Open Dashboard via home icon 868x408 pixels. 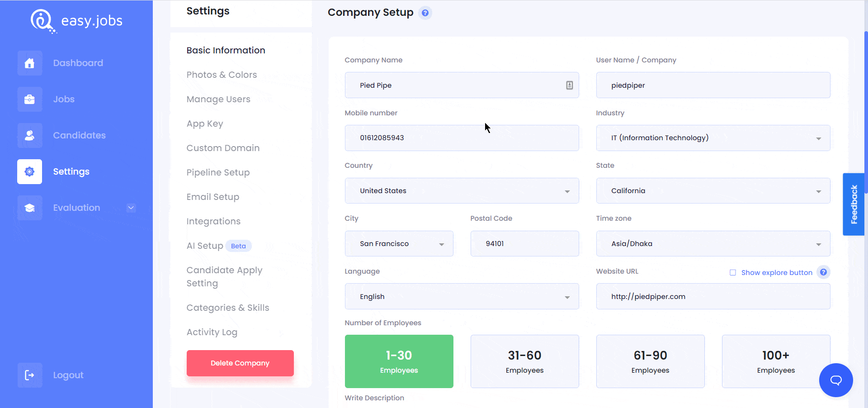pos(30,63)
